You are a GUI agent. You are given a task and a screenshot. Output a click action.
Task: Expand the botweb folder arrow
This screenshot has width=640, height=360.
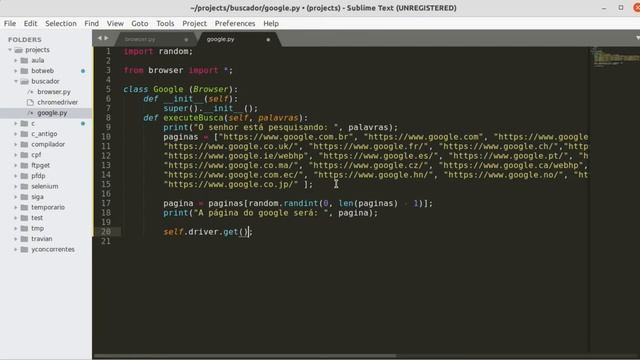point(16,71)
